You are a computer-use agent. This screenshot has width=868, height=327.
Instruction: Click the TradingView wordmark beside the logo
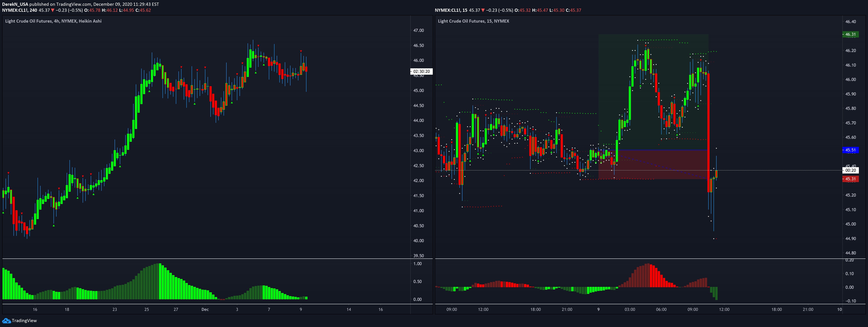point(24,321)
